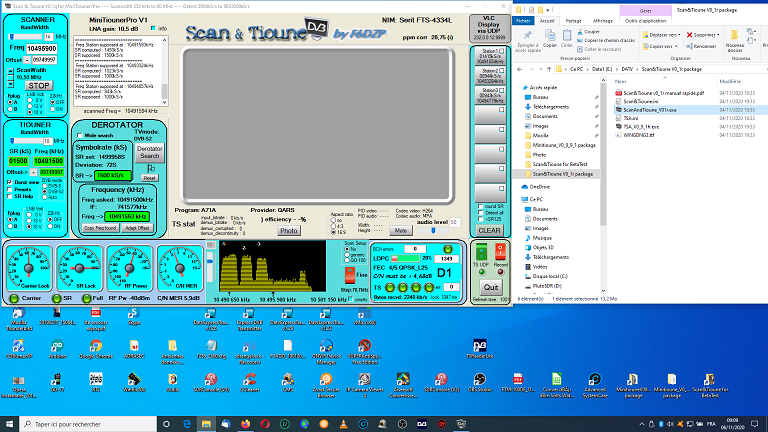Click Épingler à Accès rapide in ribbon

click(528, 41)
